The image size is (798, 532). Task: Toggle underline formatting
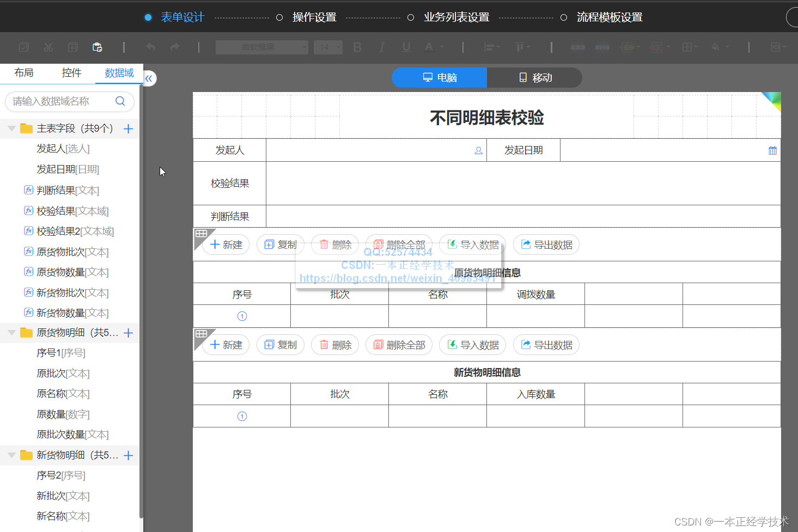pyautogui.click(x=406, y=47)
